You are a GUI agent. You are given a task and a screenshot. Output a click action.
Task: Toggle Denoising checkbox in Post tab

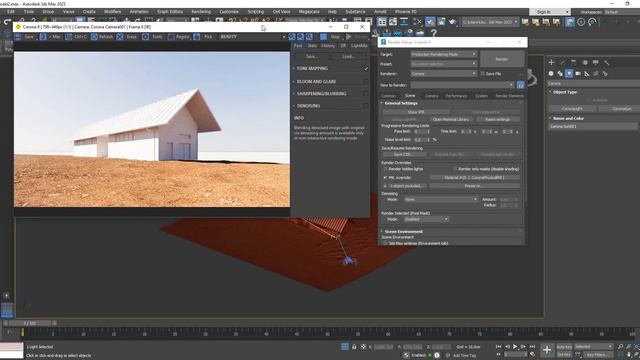pyautogui.click(x=366, y=106)
